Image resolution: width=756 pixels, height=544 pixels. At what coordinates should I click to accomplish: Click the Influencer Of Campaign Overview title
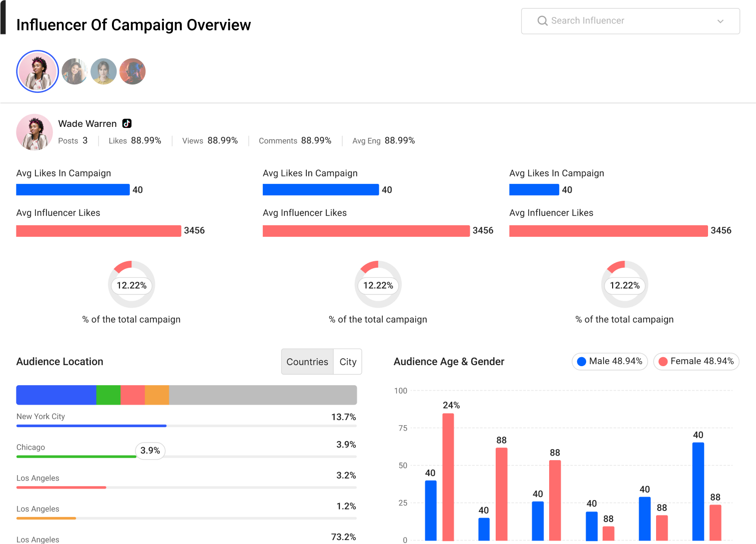pos(133,25)
